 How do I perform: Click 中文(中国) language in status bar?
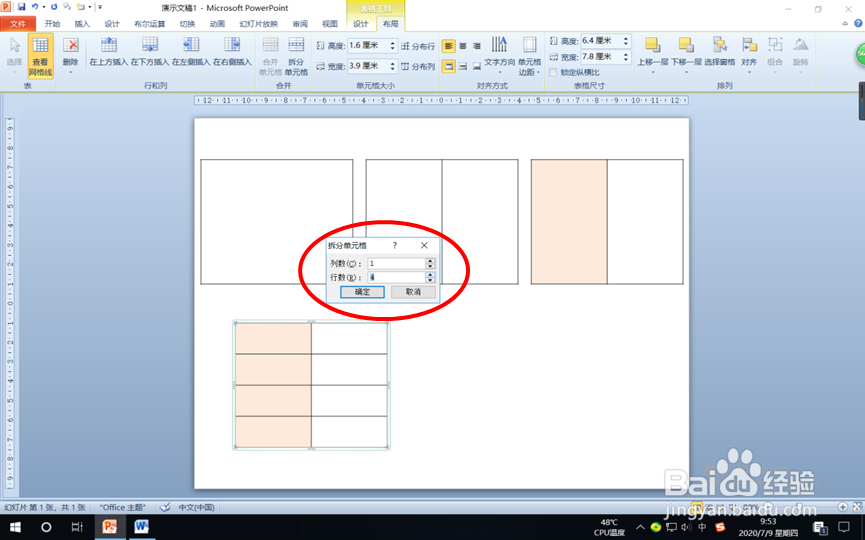coord(196,507)
